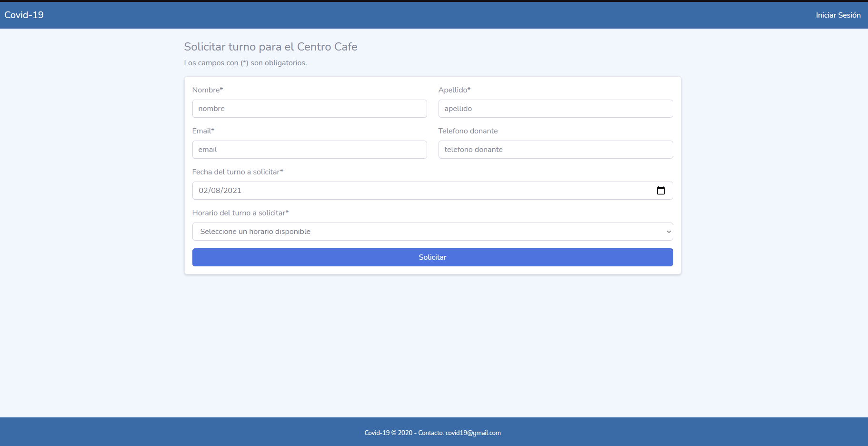Click the Nombre* label
This screenshot has width=868, height=446.
[x=208, y=90]
